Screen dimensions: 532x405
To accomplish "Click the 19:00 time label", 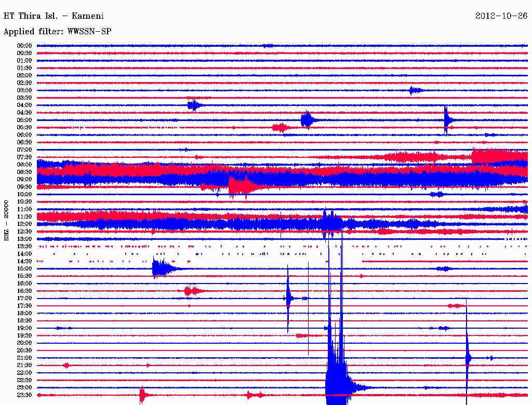I will click(x=24, y=328).
